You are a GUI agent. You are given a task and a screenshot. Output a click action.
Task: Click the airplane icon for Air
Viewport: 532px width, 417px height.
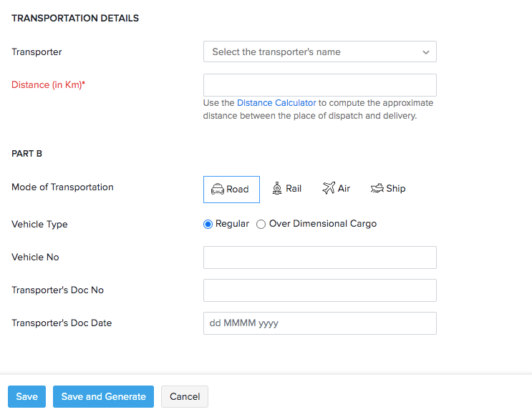click(329, 188)
